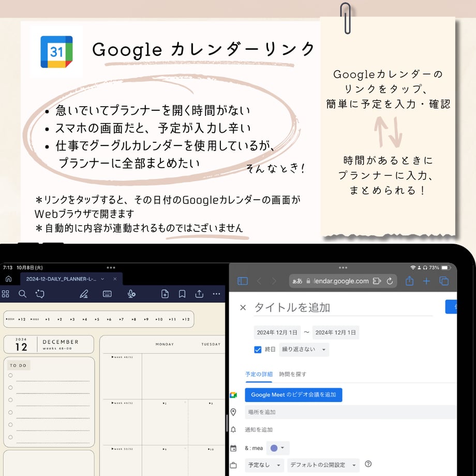Close the event editor with the X
The height and width of the screenshot is (476, 476).
point(243,308)
